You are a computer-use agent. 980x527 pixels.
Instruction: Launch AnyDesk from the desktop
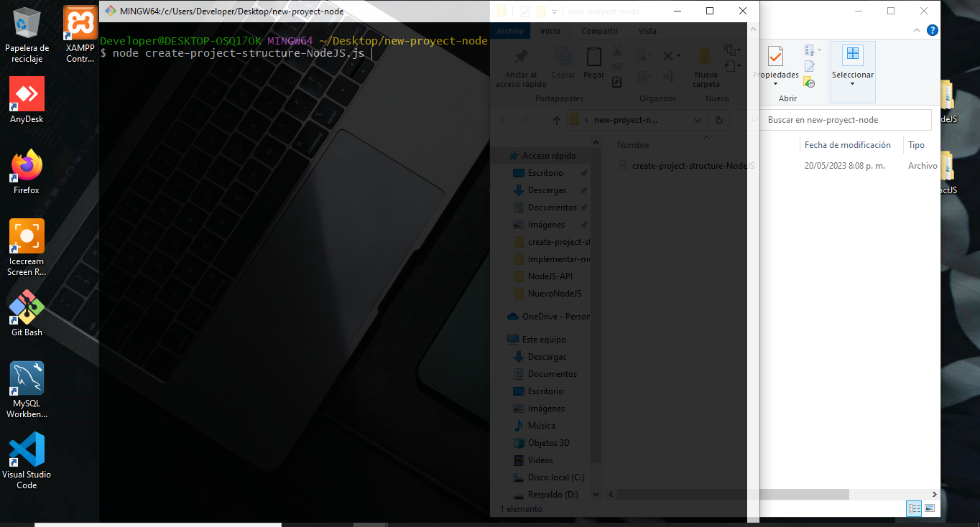27,101
